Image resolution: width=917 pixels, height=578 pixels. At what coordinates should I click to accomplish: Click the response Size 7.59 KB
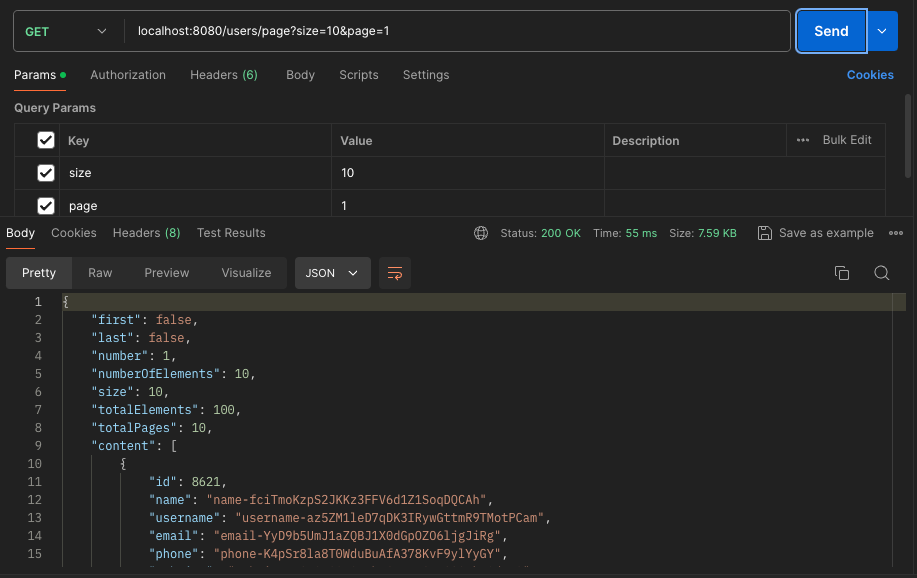click(x=702, y=233)
